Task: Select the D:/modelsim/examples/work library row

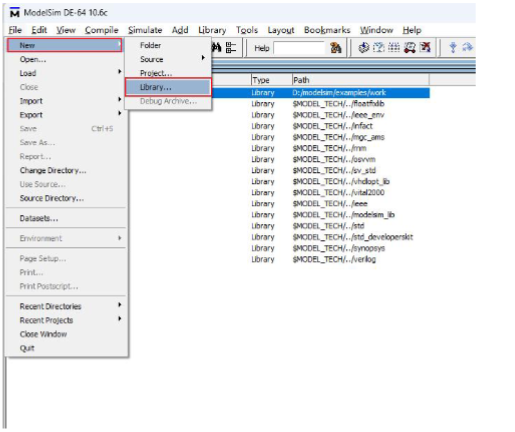Action: 321,93
